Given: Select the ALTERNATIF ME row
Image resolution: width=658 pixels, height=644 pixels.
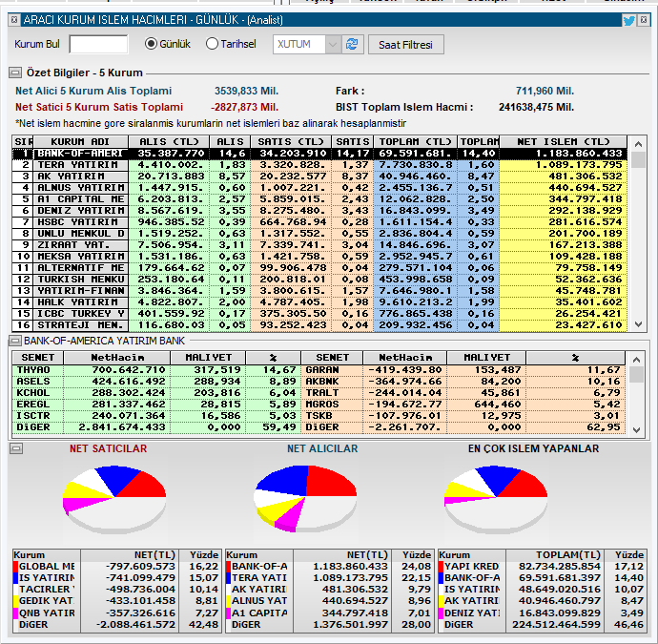Looking at the screenshot, I should [x=319, y=268].
